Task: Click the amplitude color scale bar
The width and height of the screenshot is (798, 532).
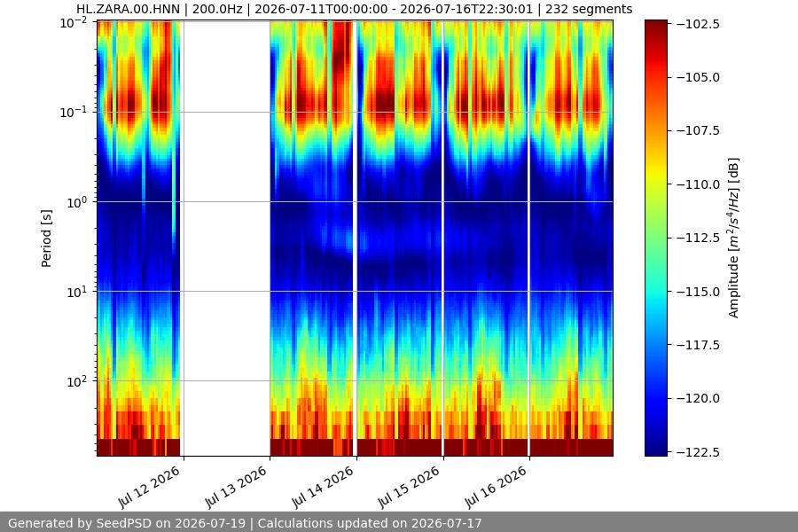Action: 655,238
